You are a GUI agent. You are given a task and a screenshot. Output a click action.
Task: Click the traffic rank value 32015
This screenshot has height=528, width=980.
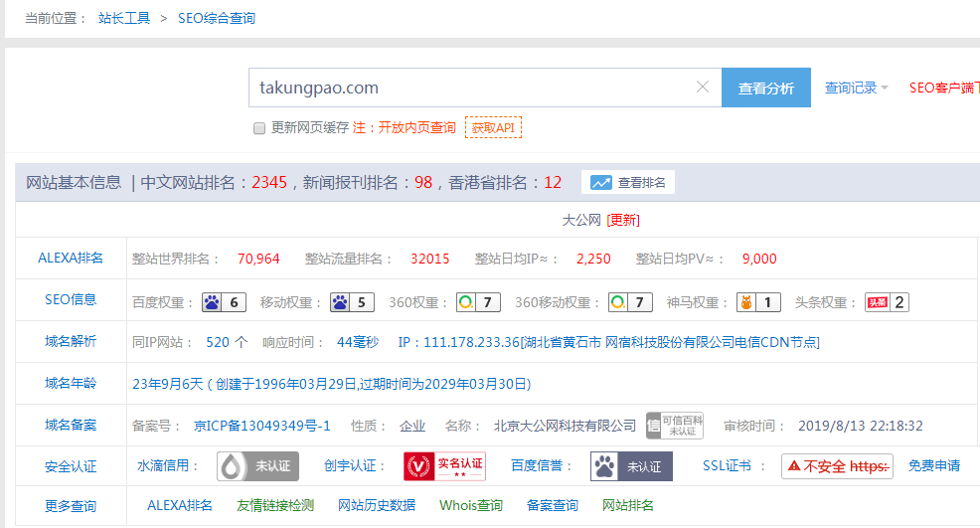coord(430,259)
